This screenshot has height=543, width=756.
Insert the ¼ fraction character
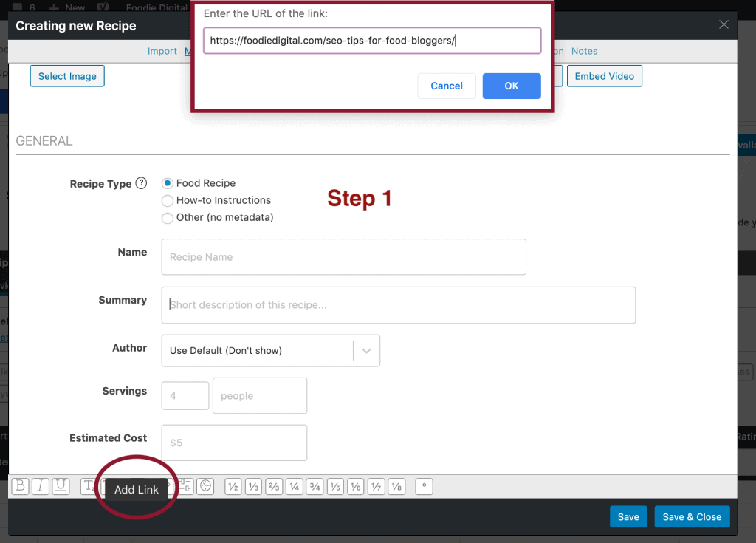click(295, 487)
